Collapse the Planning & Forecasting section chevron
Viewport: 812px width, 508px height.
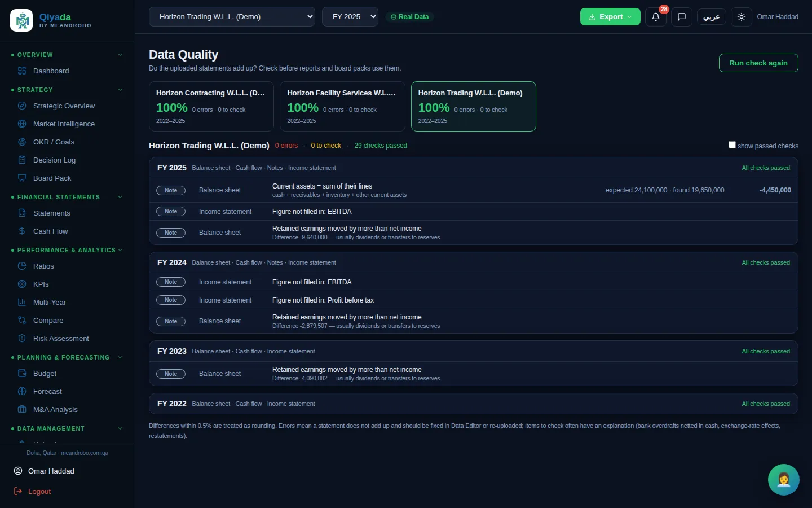[120, 358]
